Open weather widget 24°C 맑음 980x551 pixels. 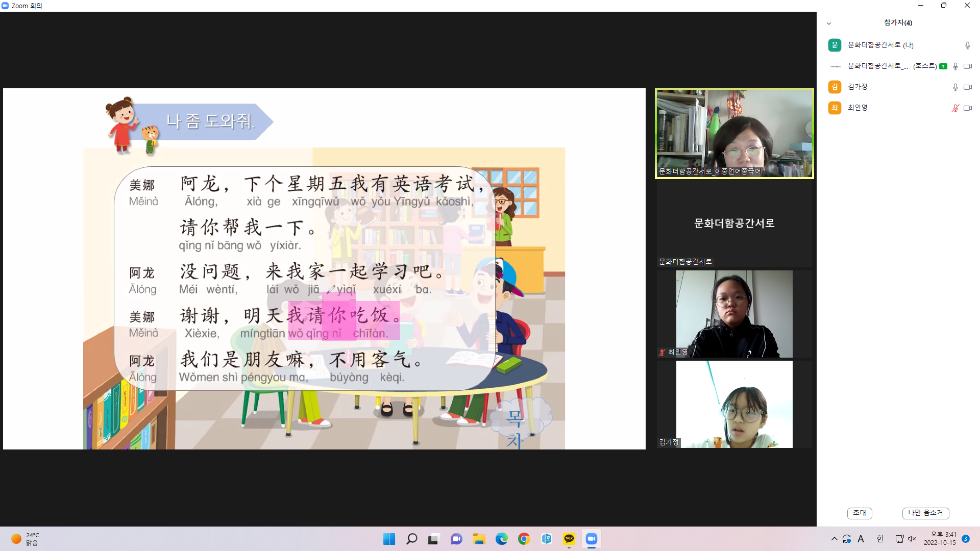25,539
